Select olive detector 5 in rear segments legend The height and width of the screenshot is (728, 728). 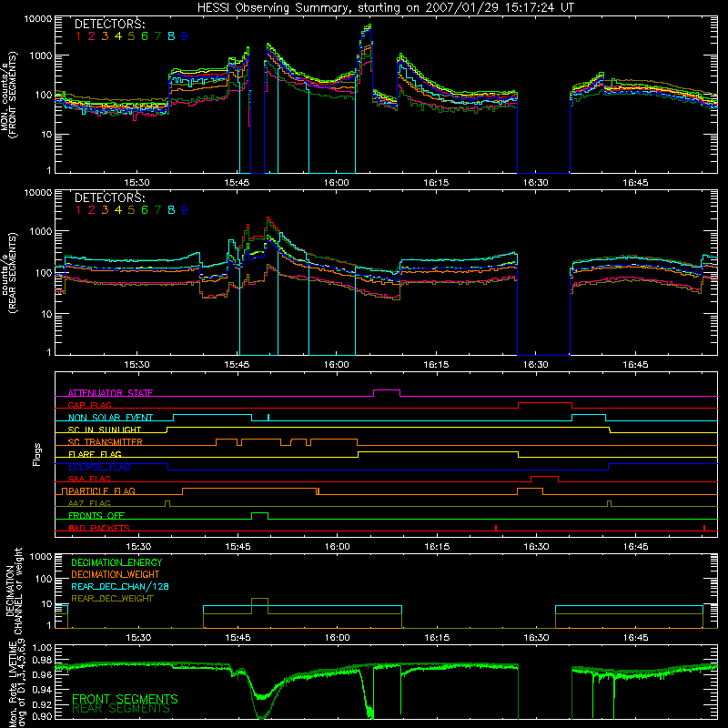pos(131,210)
